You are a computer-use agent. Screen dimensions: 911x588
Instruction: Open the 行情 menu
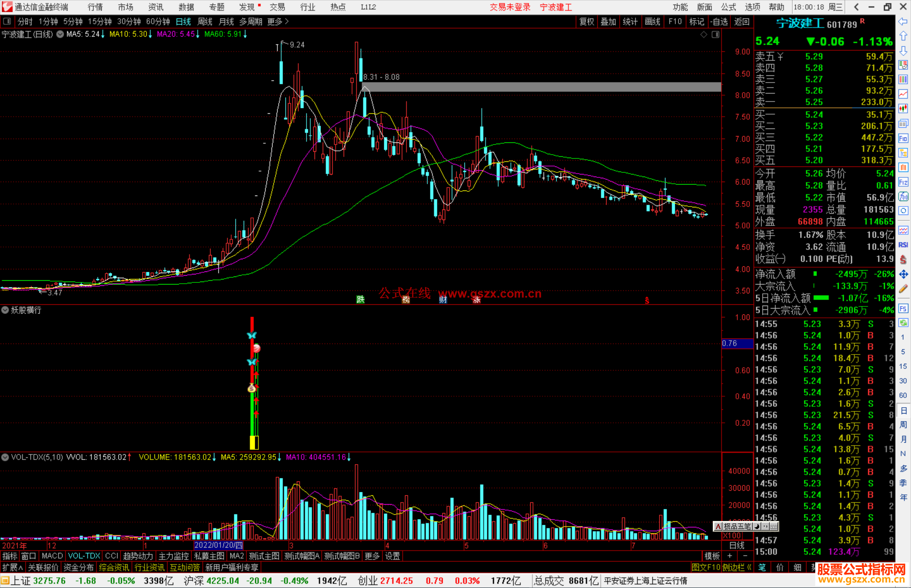click(x=95, y=7)
